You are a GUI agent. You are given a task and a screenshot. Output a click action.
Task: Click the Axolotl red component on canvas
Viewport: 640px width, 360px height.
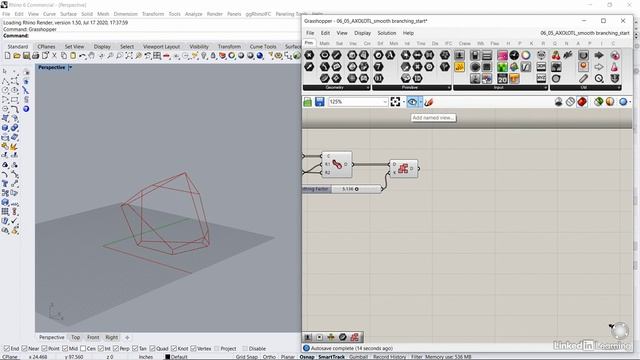point(403,169)
